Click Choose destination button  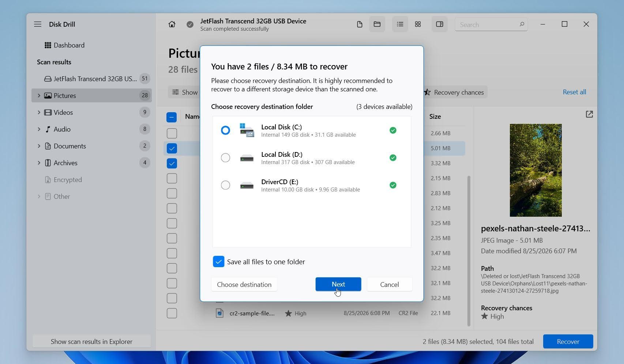pos(244,284)
